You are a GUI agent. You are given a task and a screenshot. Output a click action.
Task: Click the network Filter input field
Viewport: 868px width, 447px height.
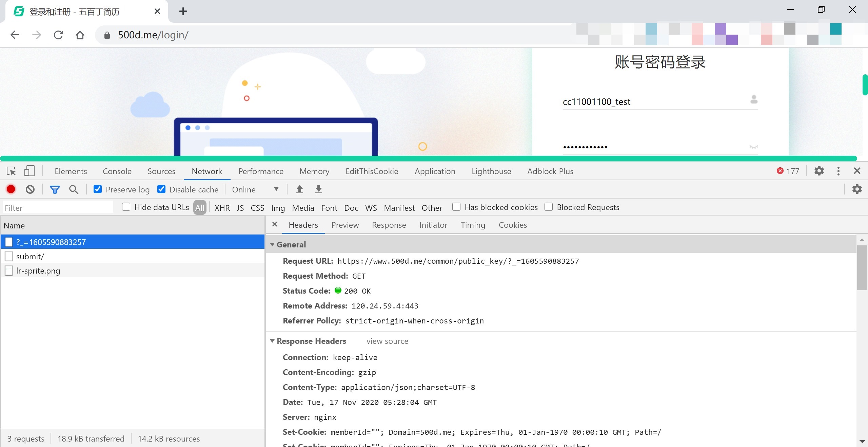coord(58,207)
